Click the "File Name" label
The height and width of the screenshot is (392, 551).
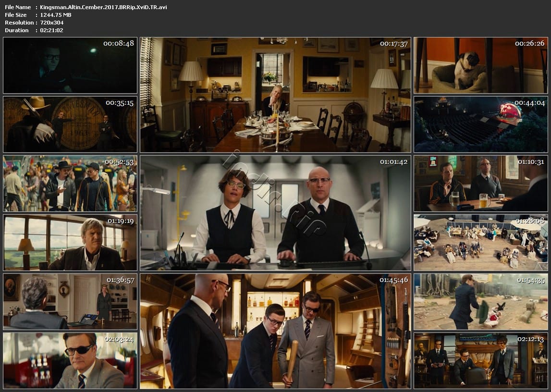(x=18, y=7)
